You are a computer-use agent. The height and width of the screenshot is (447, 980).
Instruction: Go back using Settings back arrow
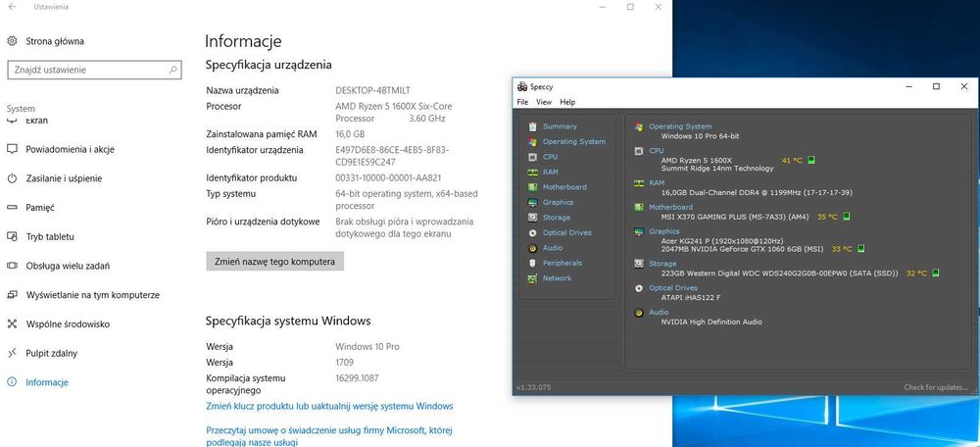pos(12,7)
